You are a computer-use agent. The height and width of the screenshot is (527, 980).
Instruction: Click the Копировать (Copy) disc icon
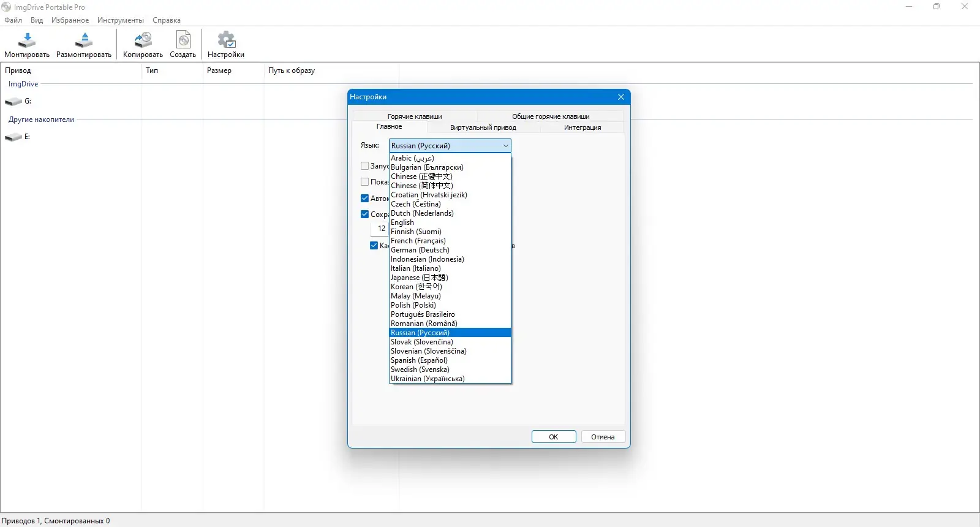[x=143, y=40]
